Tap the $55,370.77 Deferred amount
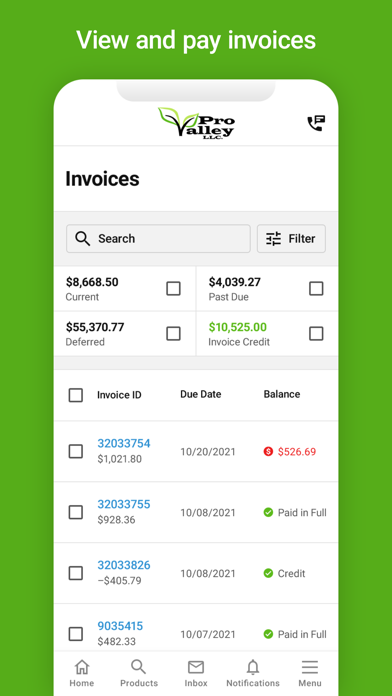The width and height of the screenshot is (392, 696). [x=95, y=328]
